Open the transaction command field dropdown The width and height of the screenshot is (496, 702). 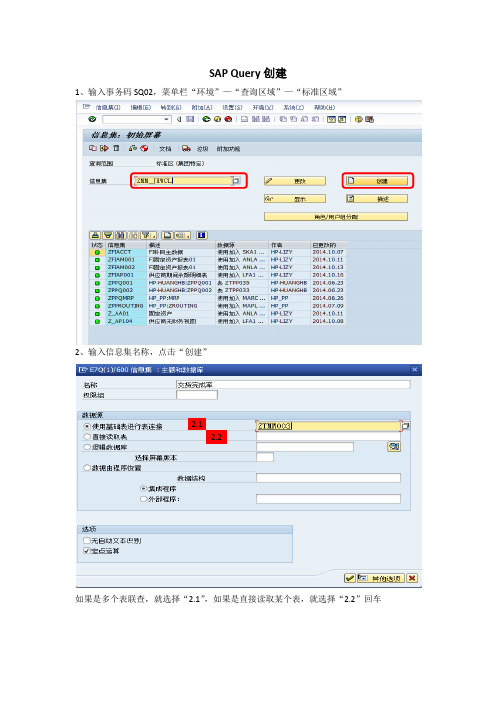click(167, 119)
